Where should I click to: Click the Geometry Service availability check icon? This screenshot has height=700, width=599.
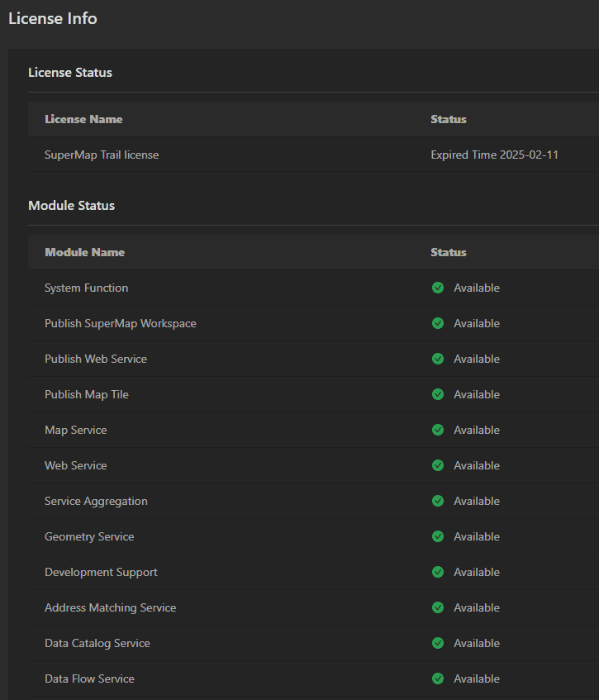tap(438, 536)
